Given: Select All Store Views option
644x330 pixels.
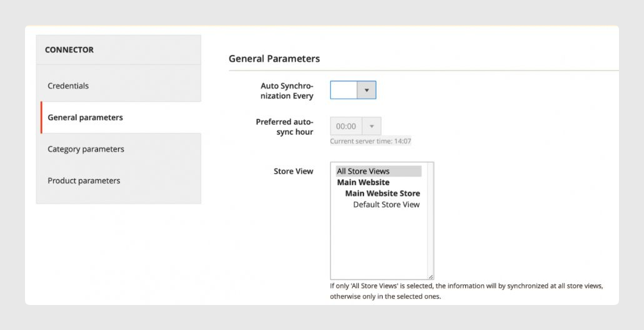Looking at the screenshot, I should [x=379, y=171].
